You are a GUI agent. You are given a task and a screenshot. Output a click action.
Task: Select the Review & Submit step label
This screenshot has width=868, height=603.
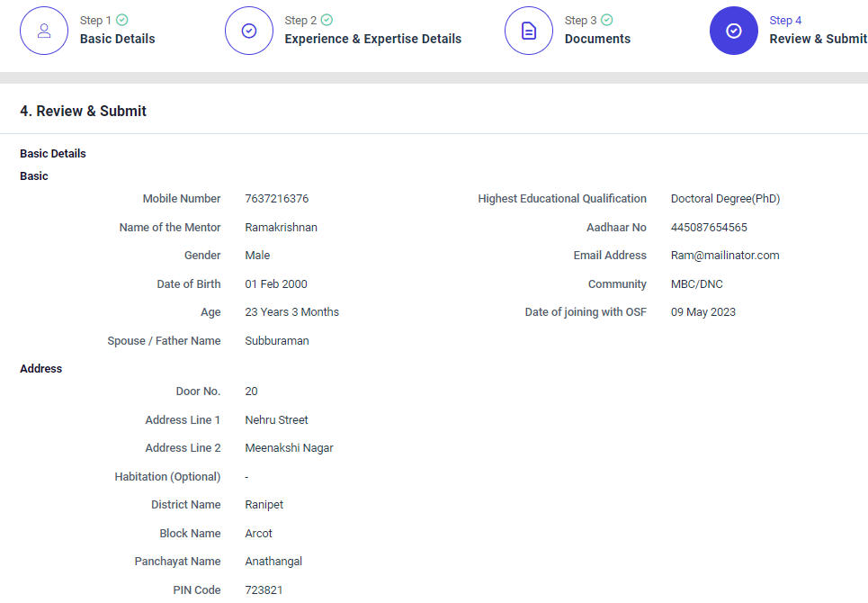(x=818, y=39)
